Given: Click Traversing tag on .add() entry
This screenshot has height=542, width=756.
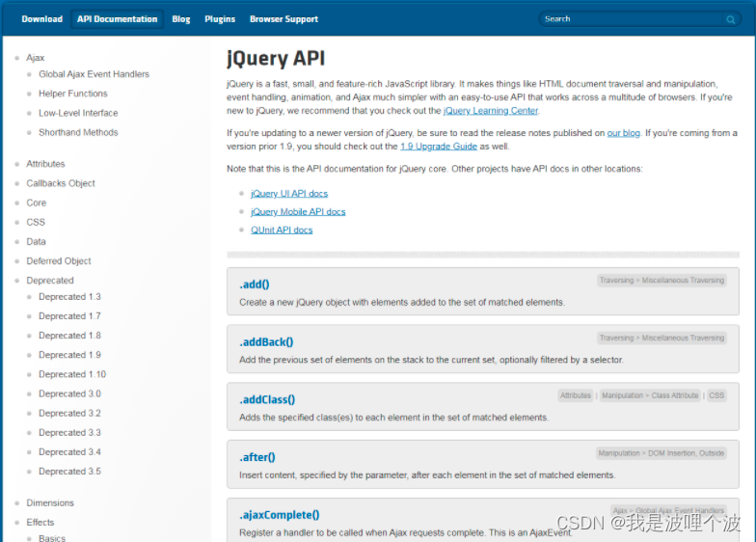Looking at the screenshot, I should [661, 280].
